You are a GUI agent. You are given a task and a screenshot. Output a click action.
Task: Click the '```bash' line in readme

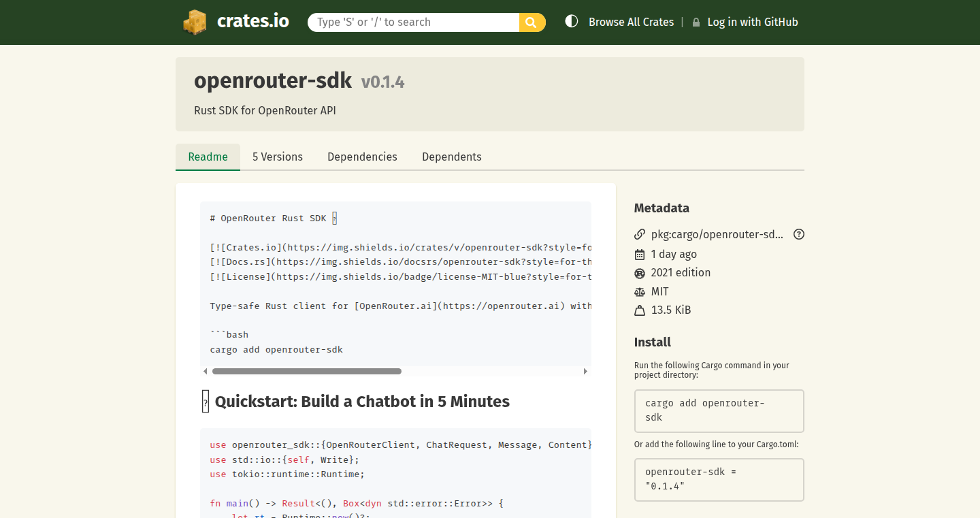click(229, 334)
